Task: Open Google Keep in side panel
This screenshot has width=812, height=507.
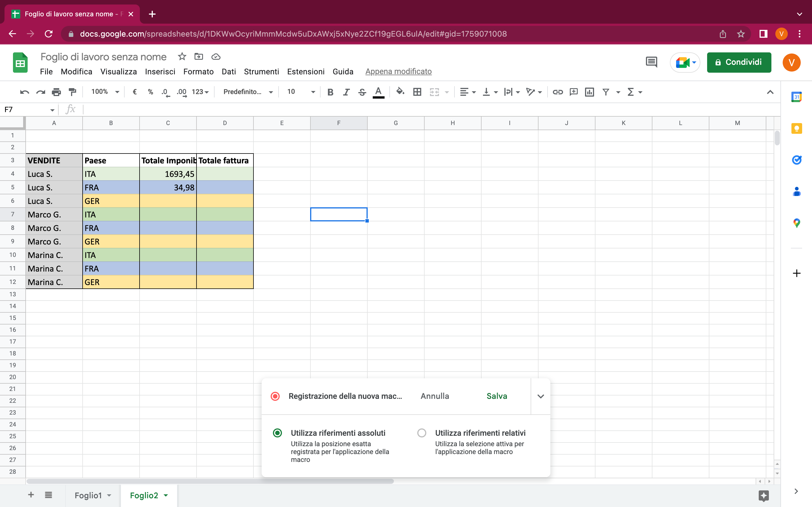Action: point(796,128)
